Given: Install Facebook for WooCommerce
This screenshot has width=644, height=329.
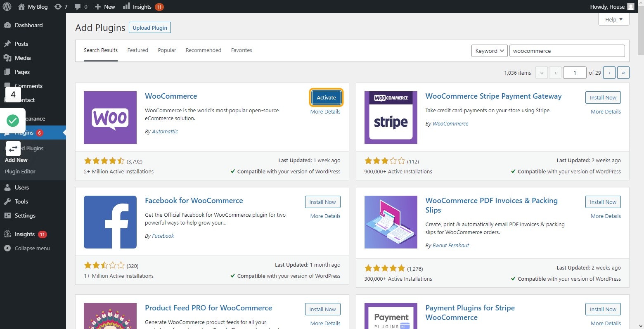Looking at the screenshot, I should pos(323,202).
